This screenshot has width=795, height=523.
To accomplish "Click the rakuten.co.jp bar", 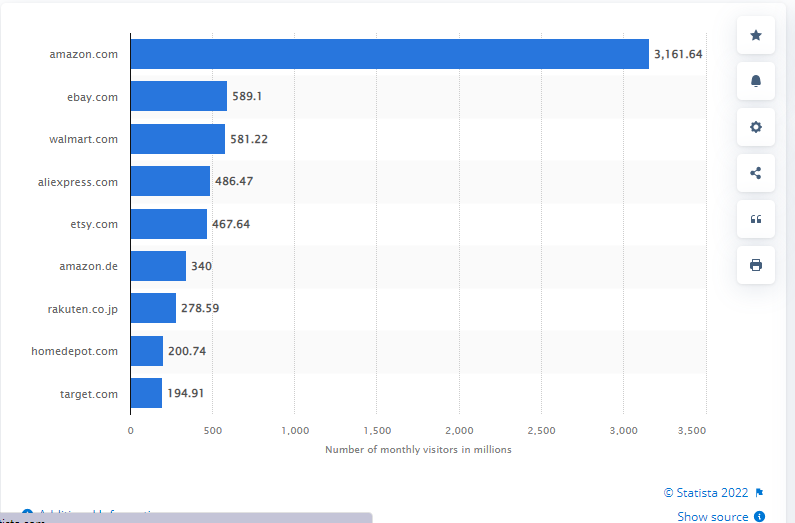I will 153,308.
